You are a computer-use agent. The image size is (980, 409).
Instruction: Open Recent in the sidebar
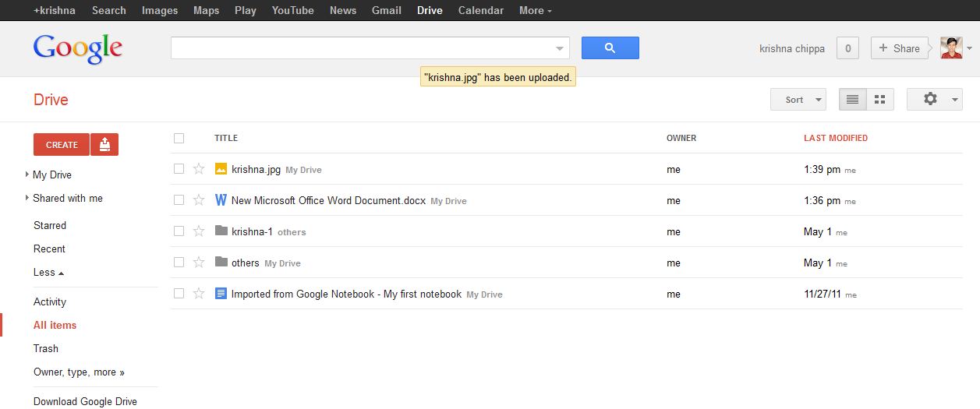click(x=49, y=249)
